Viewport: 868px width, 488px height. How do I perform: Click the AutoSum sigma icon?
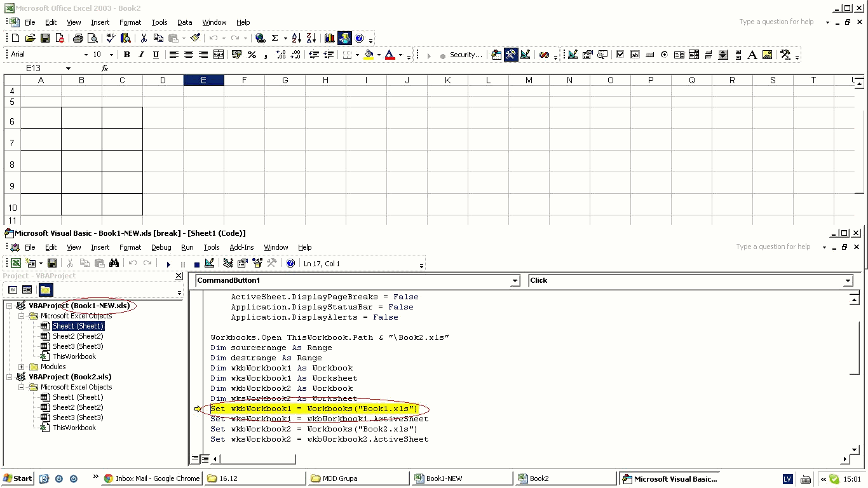pyautogui.click(x=275, y=38)
